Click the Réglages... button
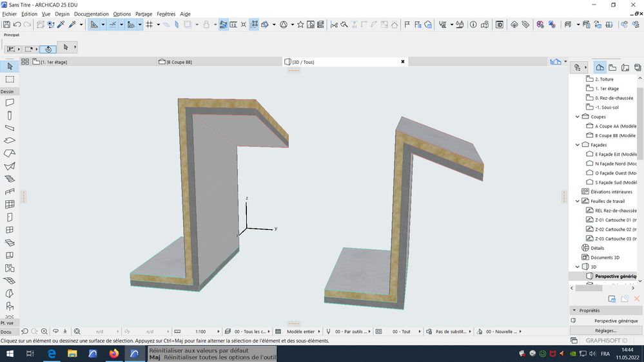The height and width of the screenshot is (362, 644). coord(605,330)
